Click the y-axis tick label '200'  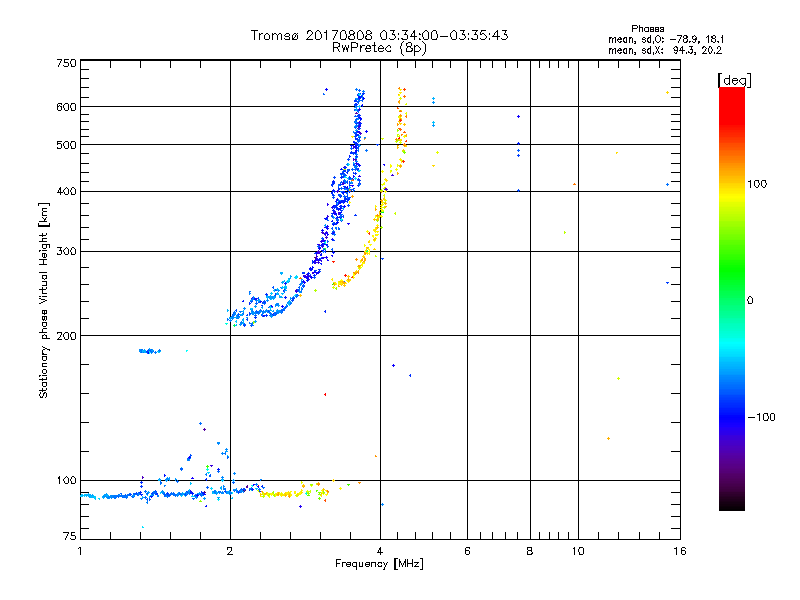tap(66, 336)
